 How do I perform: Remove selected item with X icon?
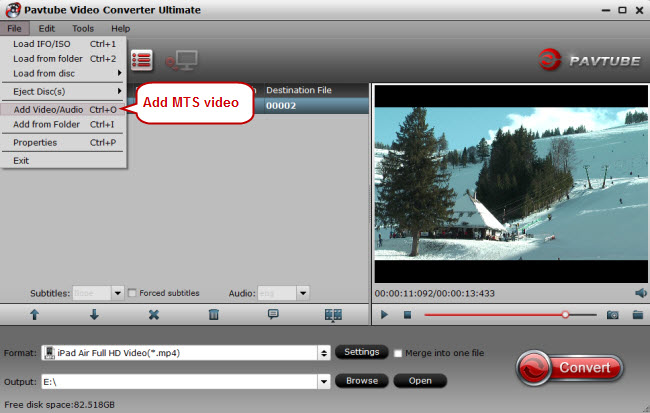154,315
